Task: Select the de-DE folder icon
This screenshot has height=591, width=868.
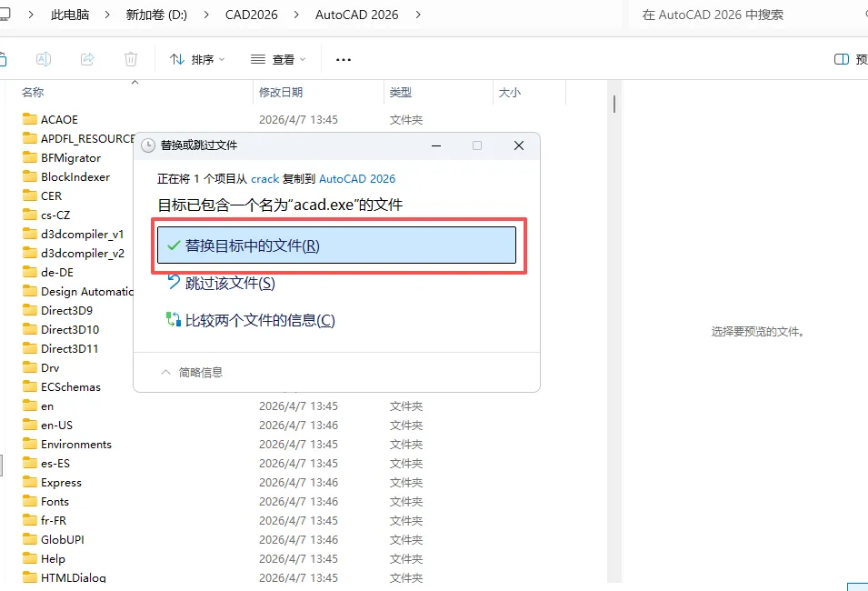Action: click(x=30, y=272)
